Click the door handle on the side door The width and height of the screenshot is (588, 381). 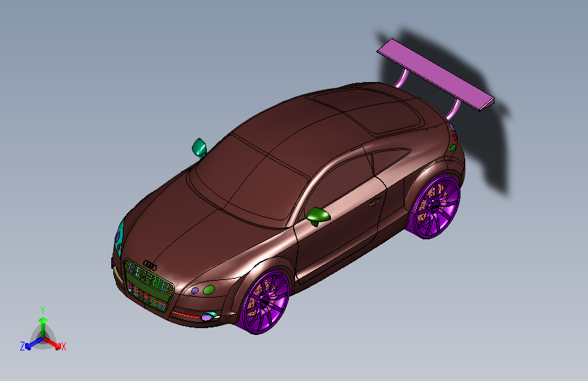tap(374, 203)
